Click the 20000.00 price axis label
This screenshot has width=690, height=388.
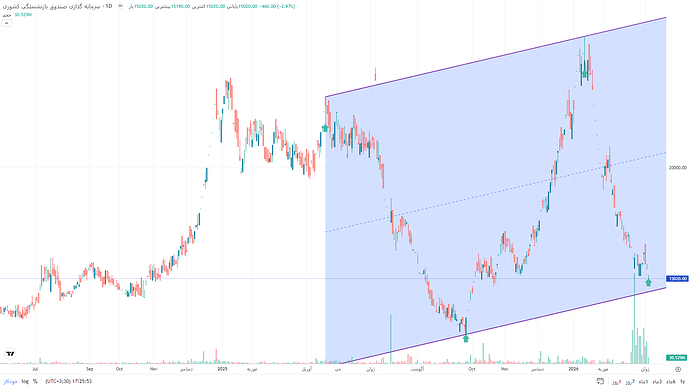[x=678, y=168]
